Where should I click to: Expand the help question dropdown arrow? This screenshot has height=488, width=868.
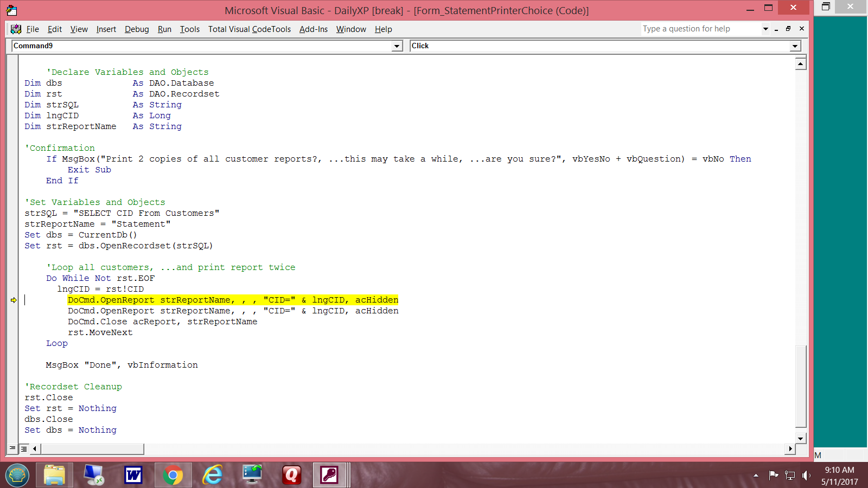(x=766, y=29)
